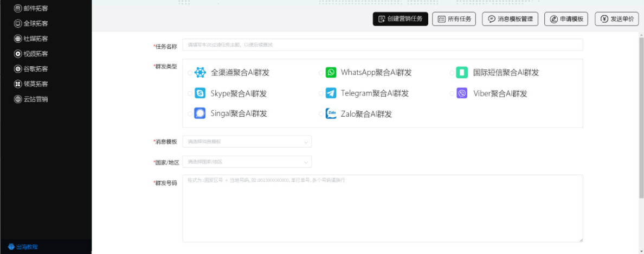Click the 邮件拓客 sidebar icon
Image resolution: width=644 pixels, height=254 pixels.
tap(18, 8)
